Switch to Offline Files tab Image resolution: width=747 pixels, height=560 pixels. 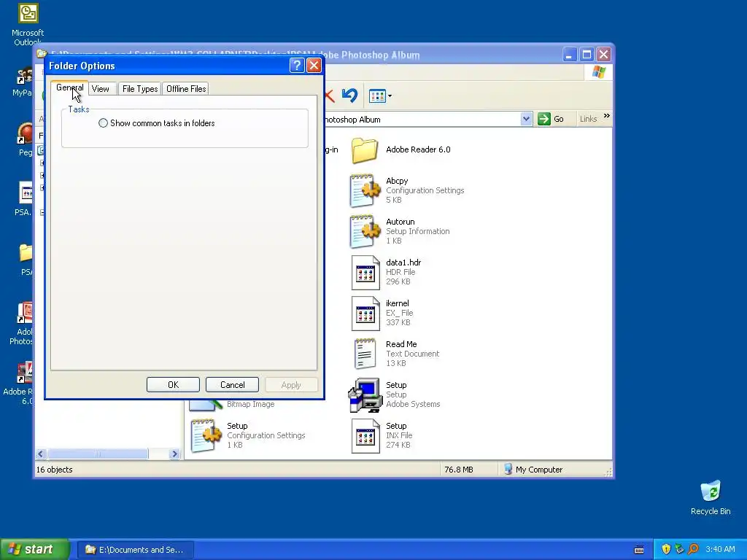[x=186, y=88]
